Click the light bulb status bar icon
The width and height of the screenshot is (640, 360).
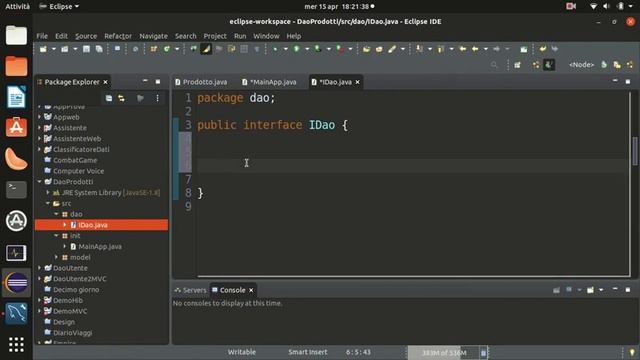(x=632, y=352)
